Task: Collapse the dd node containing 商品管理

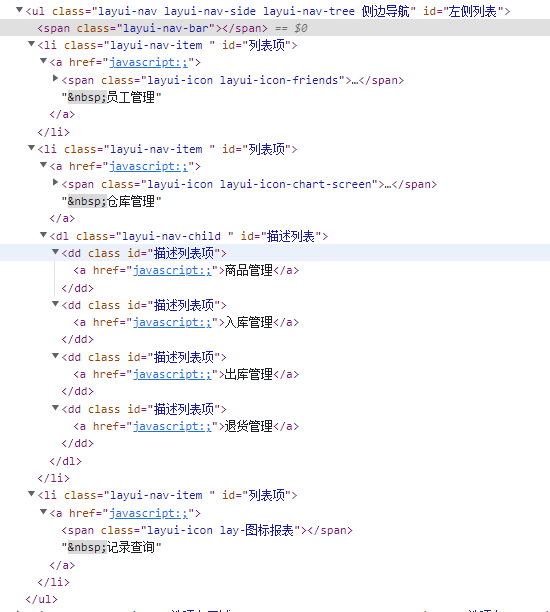Action: point(55,252)
